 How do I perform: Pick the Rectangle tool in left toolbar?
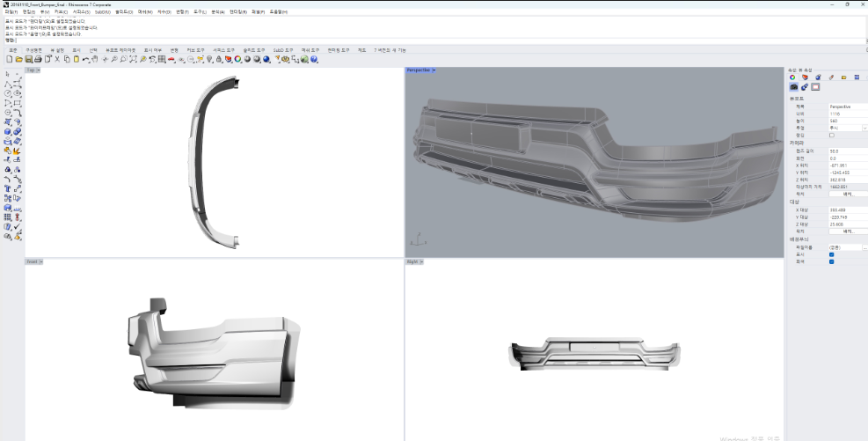[18, 102]
